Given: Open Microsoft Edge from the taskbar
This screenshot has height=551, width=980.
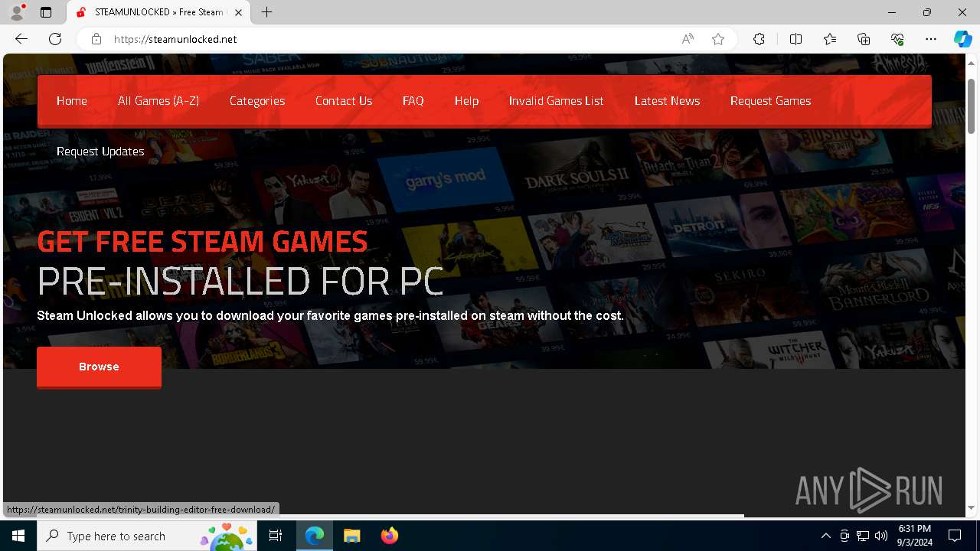Looking at the screenshot, I should (315, 536).
